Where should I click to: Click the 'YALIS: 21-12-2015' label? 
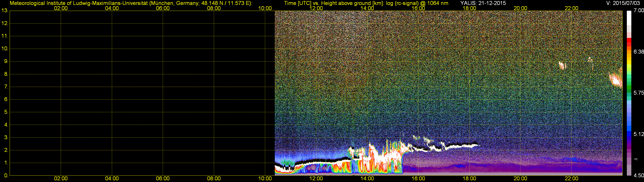click(483, 3)
